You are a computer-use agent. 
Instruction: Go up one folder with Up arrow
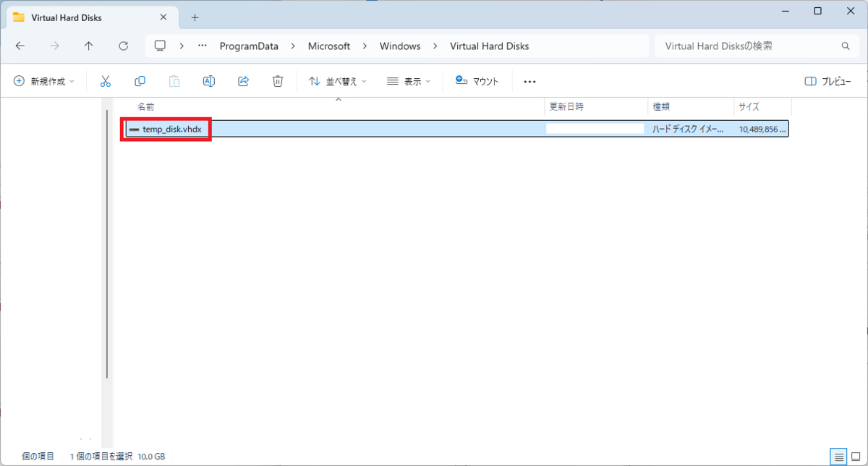pos(89,46)
